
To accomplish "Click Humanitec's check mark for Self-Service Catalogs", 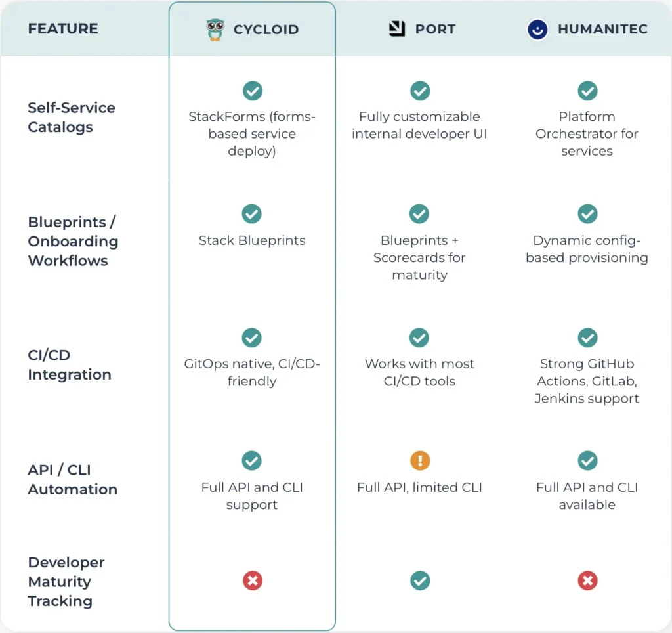I will coord(587,91).
